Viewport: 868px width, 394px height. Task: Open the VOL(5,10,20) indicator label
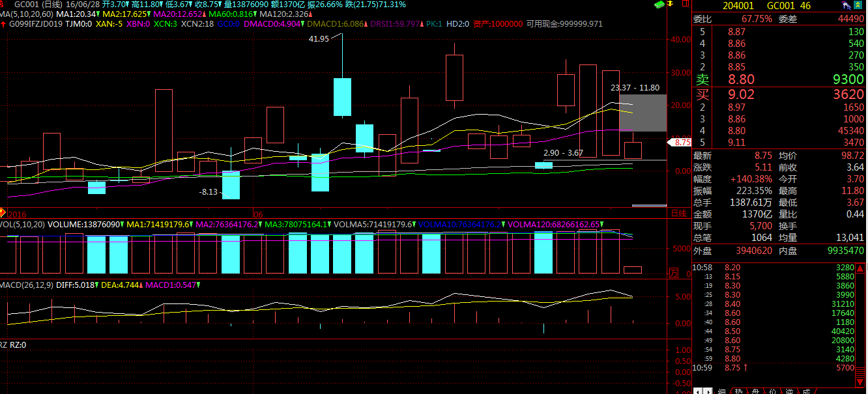point(22,225)
